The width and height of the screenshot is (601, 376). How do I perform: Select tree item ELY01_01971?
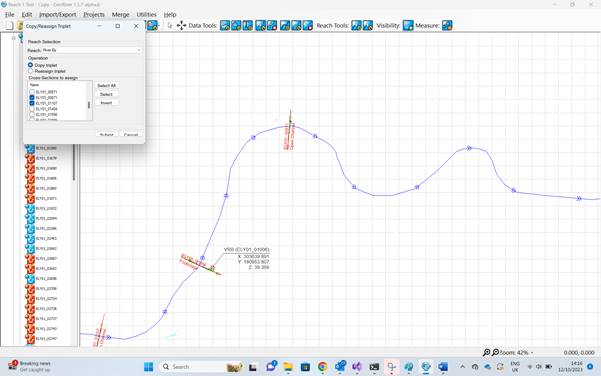point(46,198)
